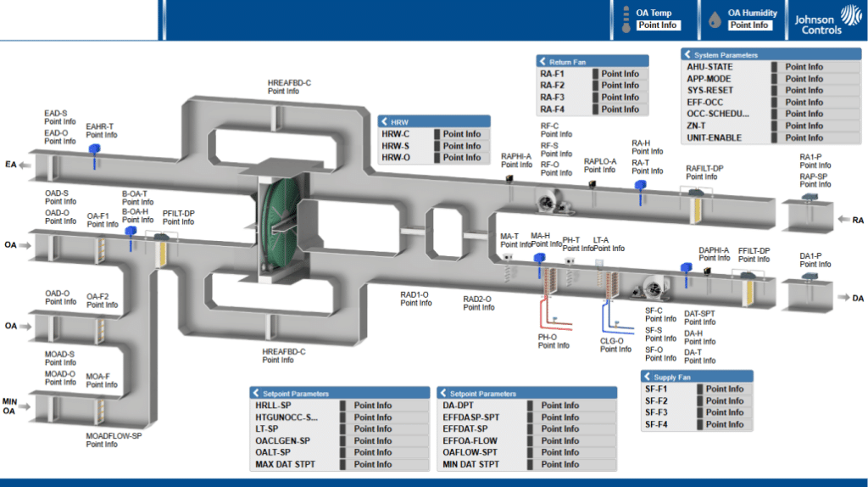The height and width of the screenshot is (487, 868).
Task: Click the LT-A Point Info link
Action: (609, 249)
